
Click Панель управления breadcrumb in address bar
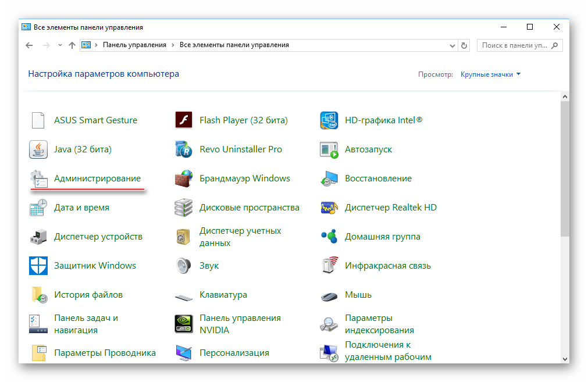tap(134, 45)
